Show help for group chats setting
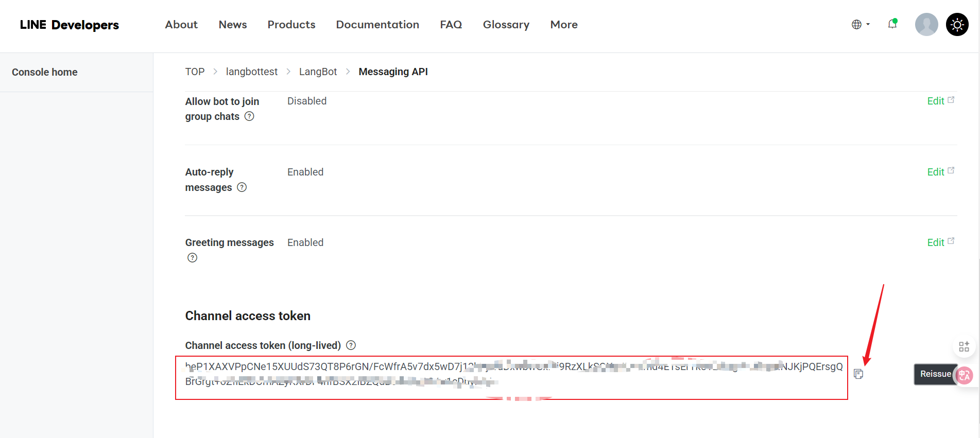Screen dimensions: 980x438 tap(249, 116)
